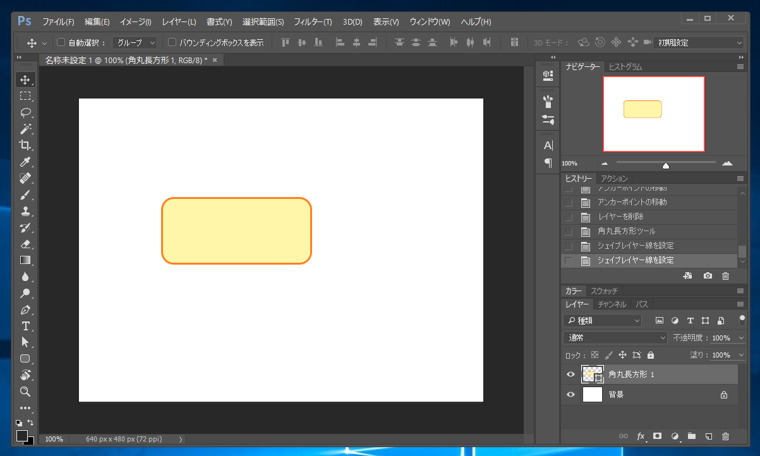760x456 pixels.
Task: Pick the Eyedropper tool
Action: (25, 162)
